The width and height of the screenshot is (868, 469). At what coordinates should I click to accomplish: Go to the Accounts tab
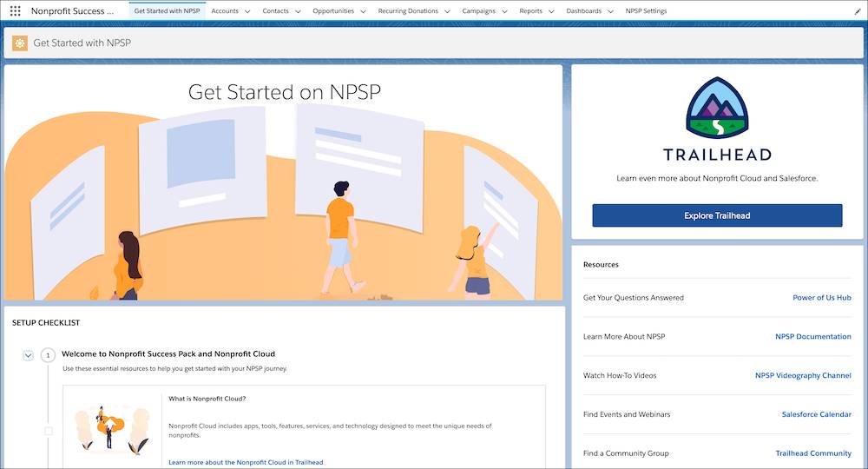coord(225,10)
